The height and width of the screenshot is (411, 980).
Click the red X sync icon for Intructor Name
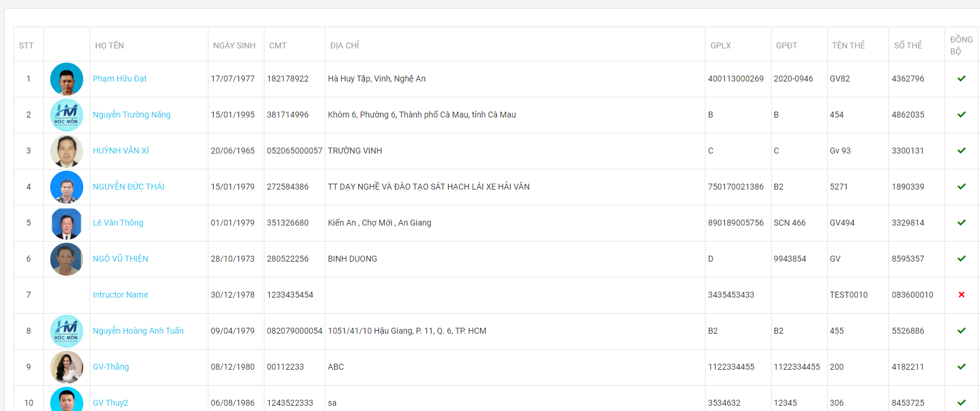point(961,295)
